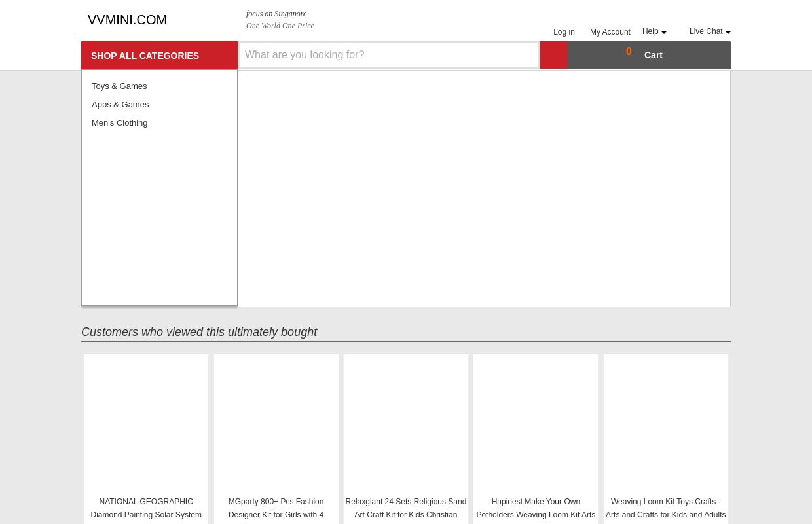The image size is (812, 524).
Task: Open My Account page
Action: click(x=610, y=32)
